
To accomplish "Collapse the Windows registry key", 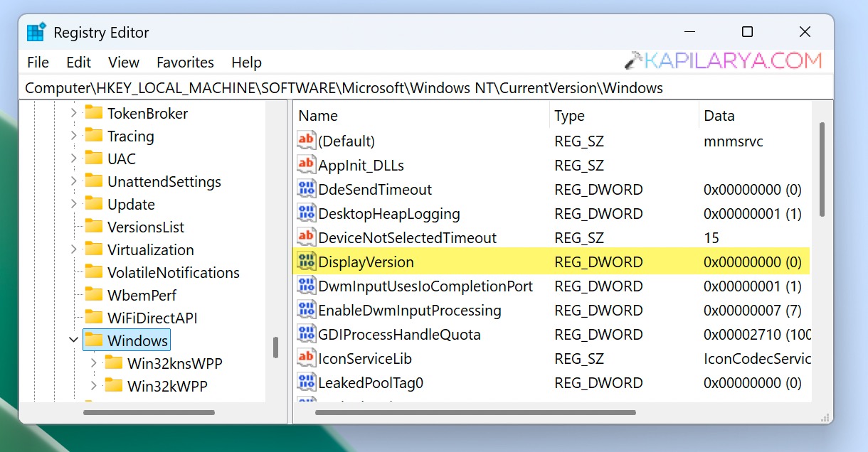I will click(x=73, y=340).
